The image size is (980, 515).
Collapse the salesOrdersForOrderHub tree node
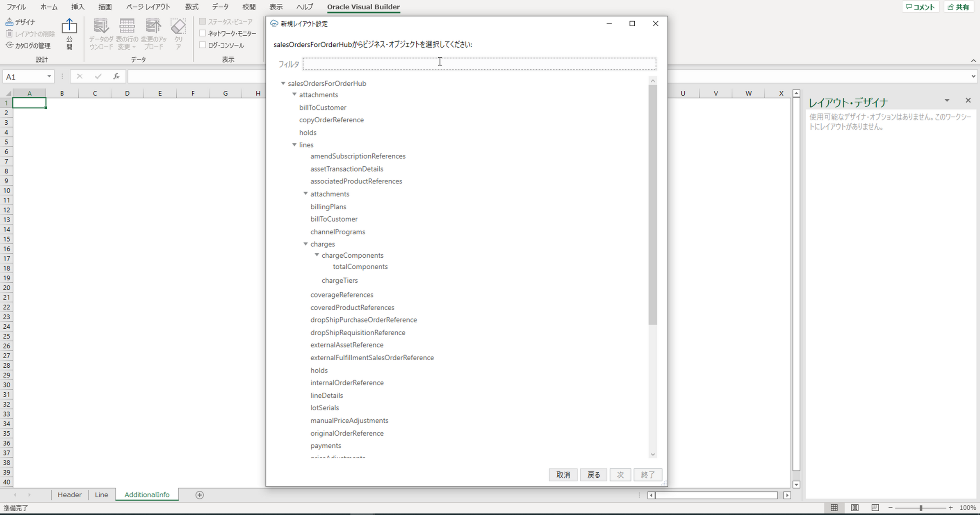[283, 83]
